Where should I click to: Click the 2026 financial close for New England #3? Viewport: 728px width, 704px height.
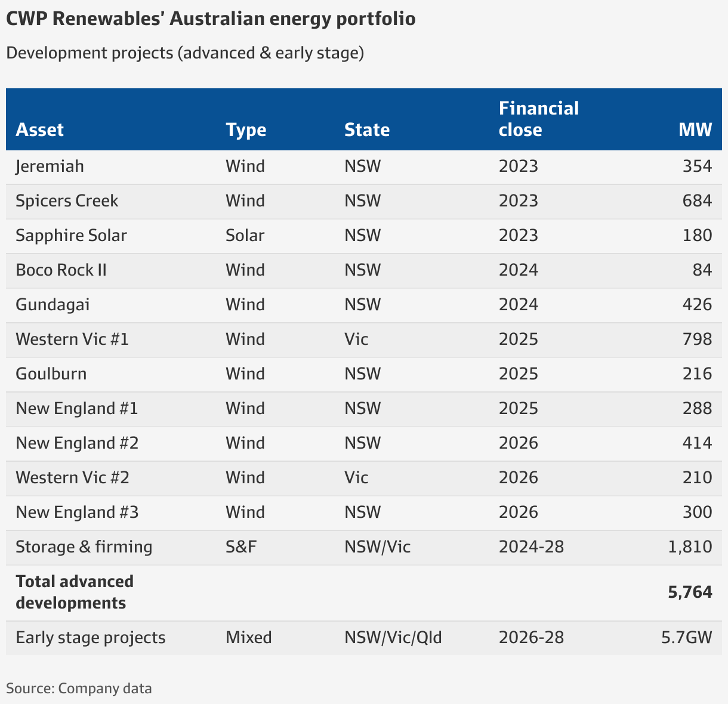tap(519, 512)
